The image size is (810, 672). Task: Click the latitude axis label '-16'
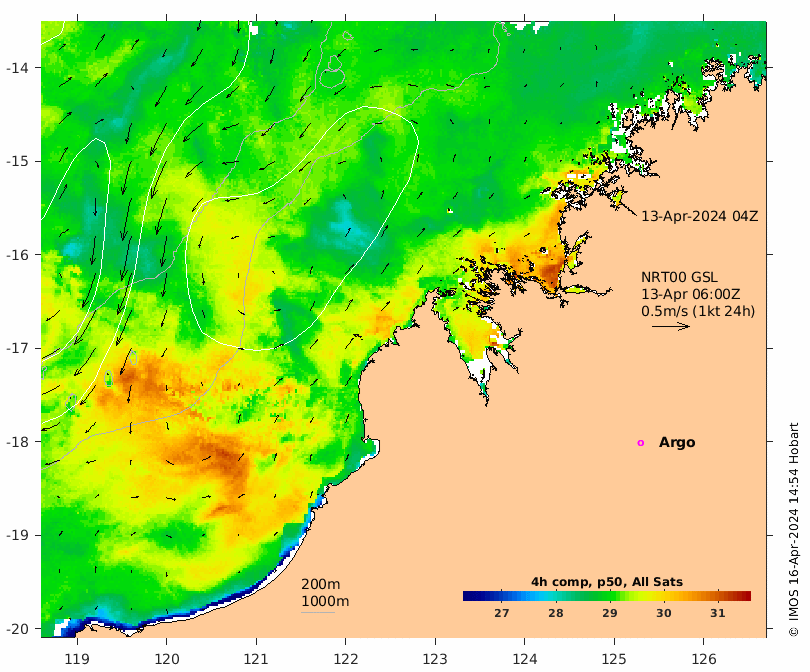click(x=17, y=255)
